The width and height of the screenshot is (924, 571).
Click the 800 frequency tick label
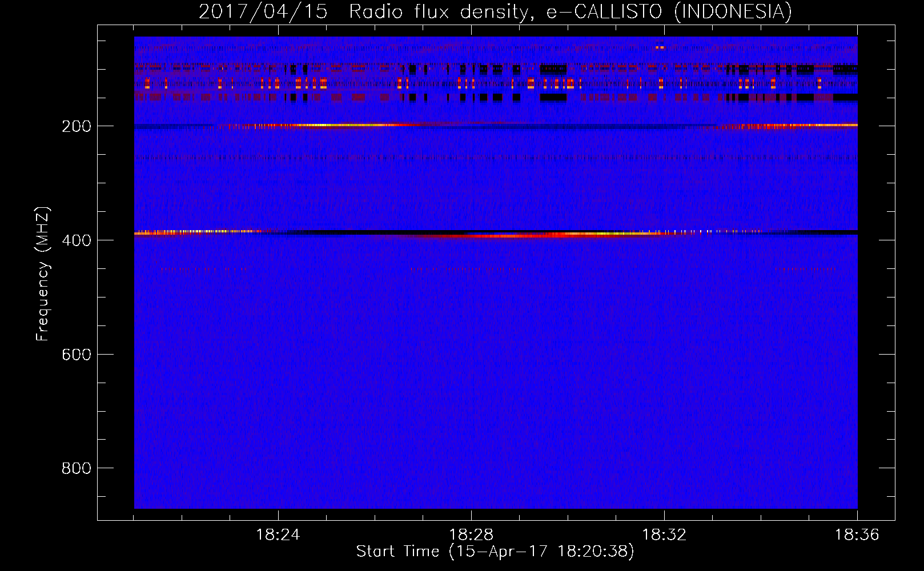tap(77, 468)
